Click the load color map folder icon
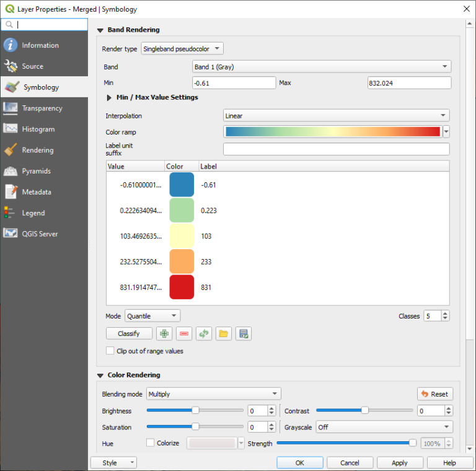This screenshot has height=471, width=476. coord(224,333)
